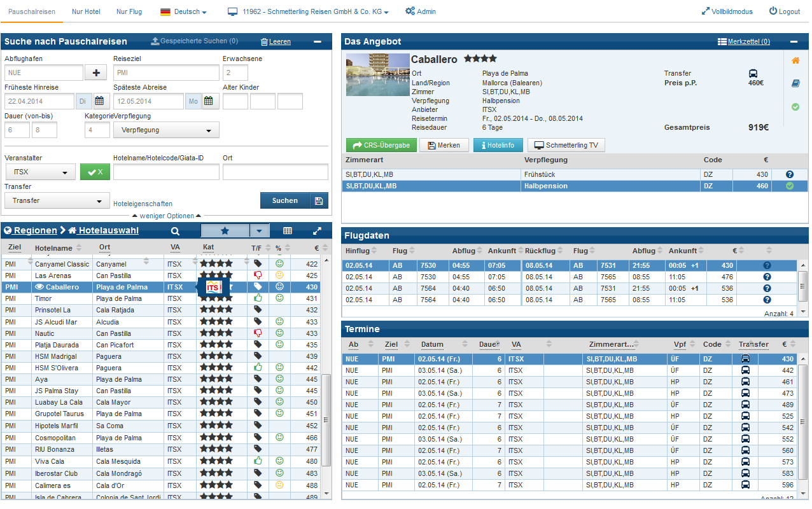Open the Verpflegung dropdown
The width and height of the screenshot is (812, 509).
[x=166, y=130]
